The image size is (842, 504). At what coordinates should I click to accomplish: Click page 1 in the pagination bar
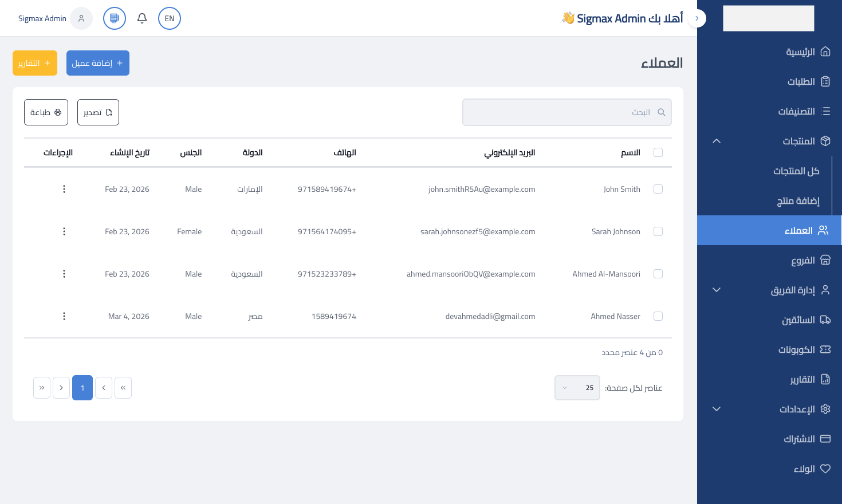(x=82, y=388)
